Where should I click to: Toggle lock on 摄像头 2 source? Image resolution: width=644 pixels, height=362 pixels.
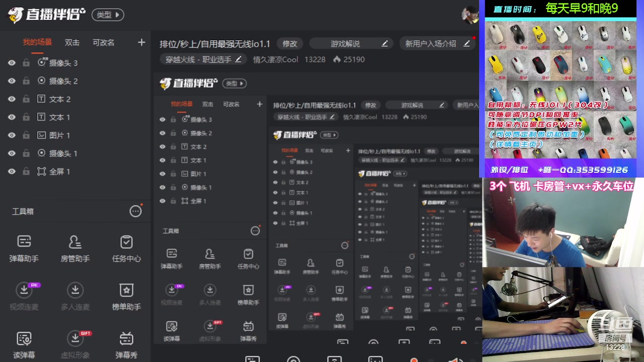click(x=26, y=81)
